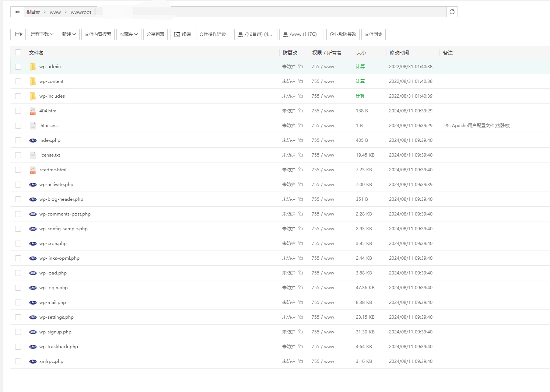The height and width of the screenshot is (392, 550).
Task: Click the PHP icon of wp-load.php
Action: point(33,273)
